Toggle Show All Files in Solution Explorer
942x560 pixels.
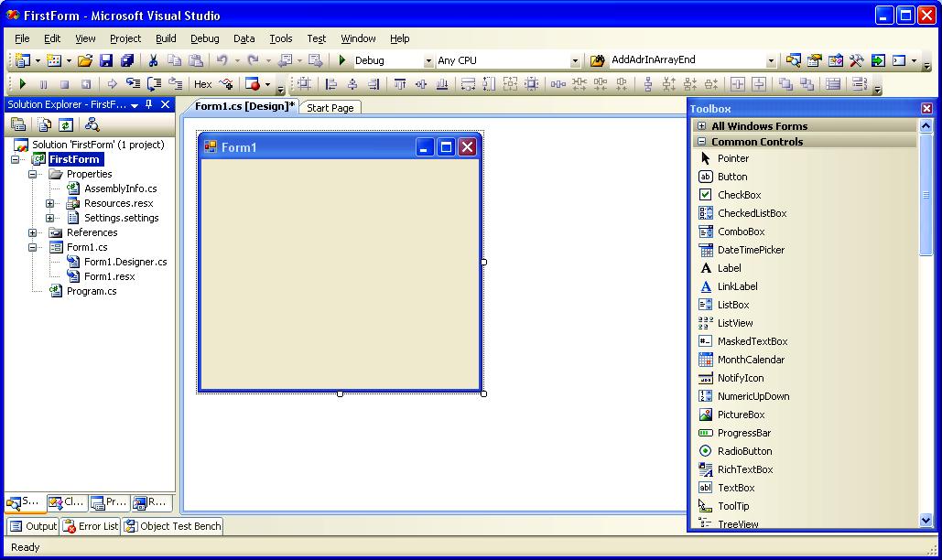pos(45,124)
